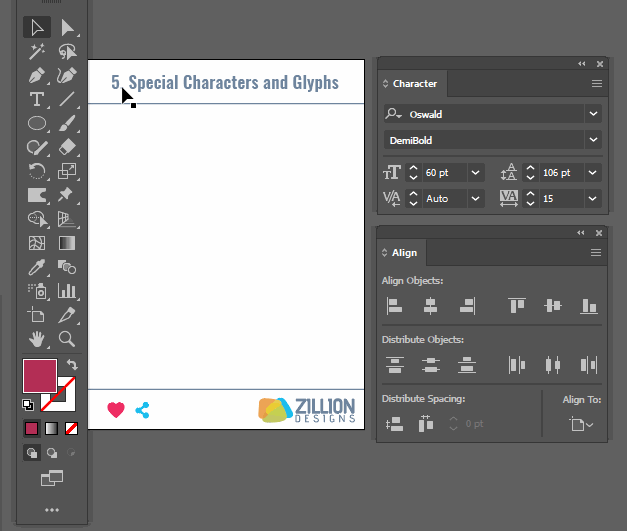
Task: Expand the Align To dropdown
Action: pos(581,425)
